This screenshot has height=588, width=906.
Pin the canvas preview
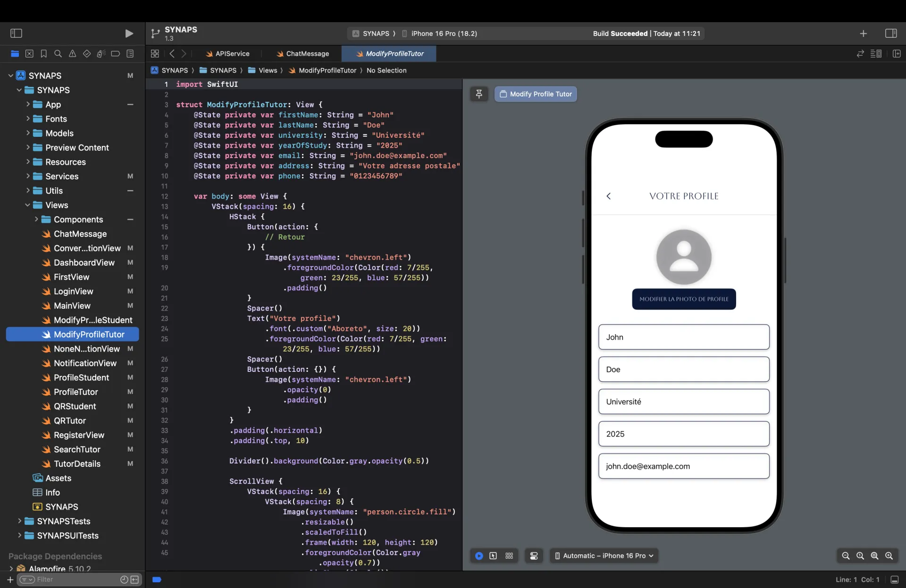[x=479, y=94]
